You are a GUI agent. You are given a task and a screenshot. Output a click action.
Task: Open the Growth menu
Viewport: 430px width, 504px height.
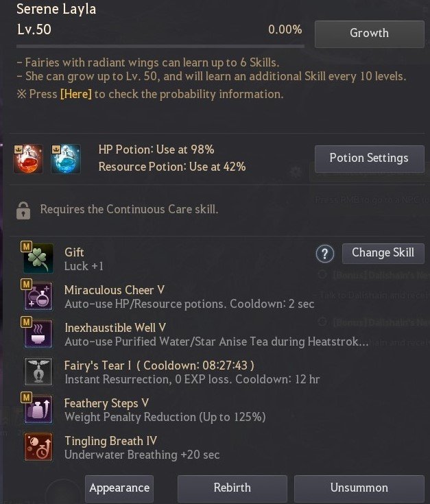point(369,34)
